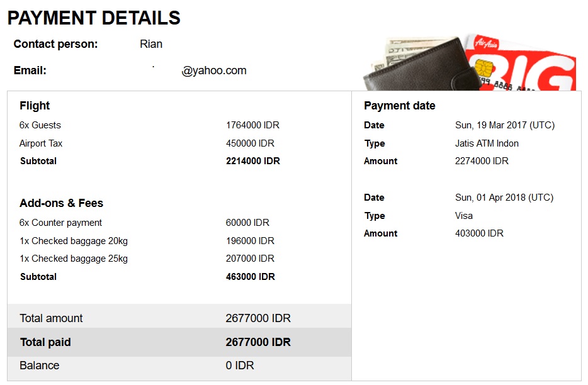
Task: Click the yahoo.com email address
Action: 214,70
